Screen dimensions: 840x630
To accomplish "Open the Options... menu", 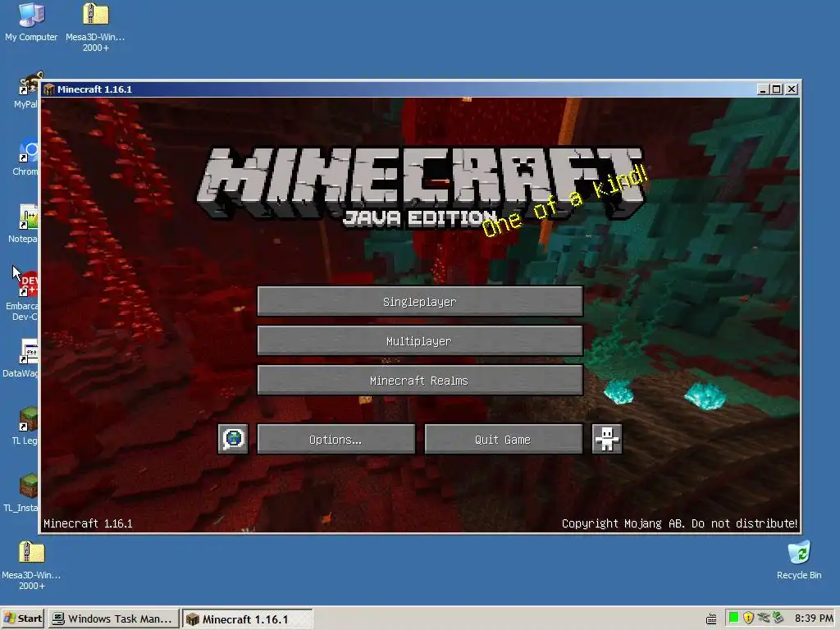I will point(336,440).
